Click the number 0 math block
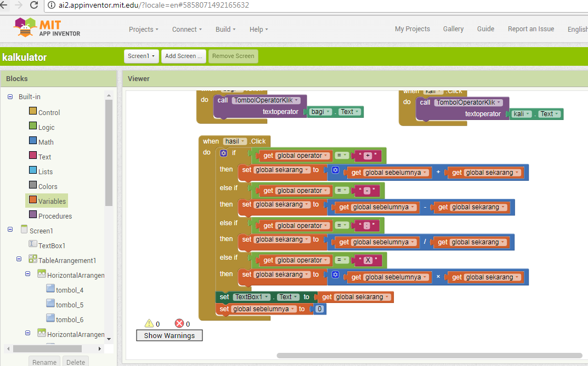 pyautogui.click(x=319, y=309)
